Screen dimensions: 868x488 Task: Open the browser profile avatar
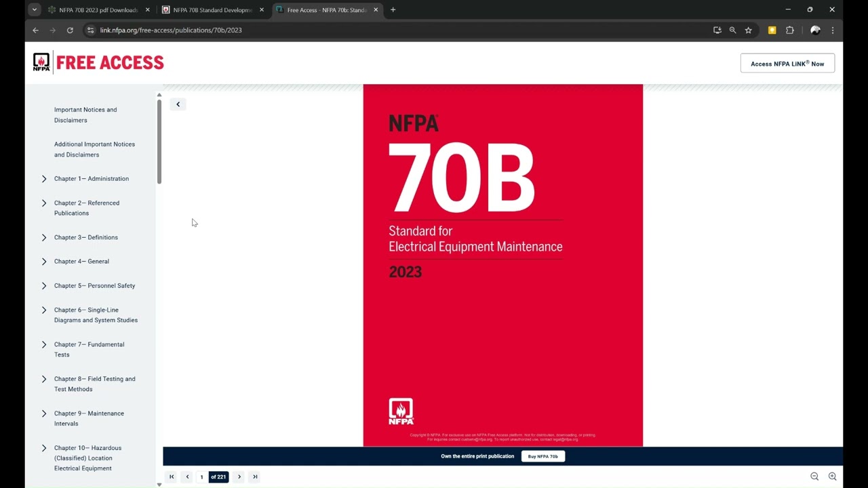tap(815, 30)
